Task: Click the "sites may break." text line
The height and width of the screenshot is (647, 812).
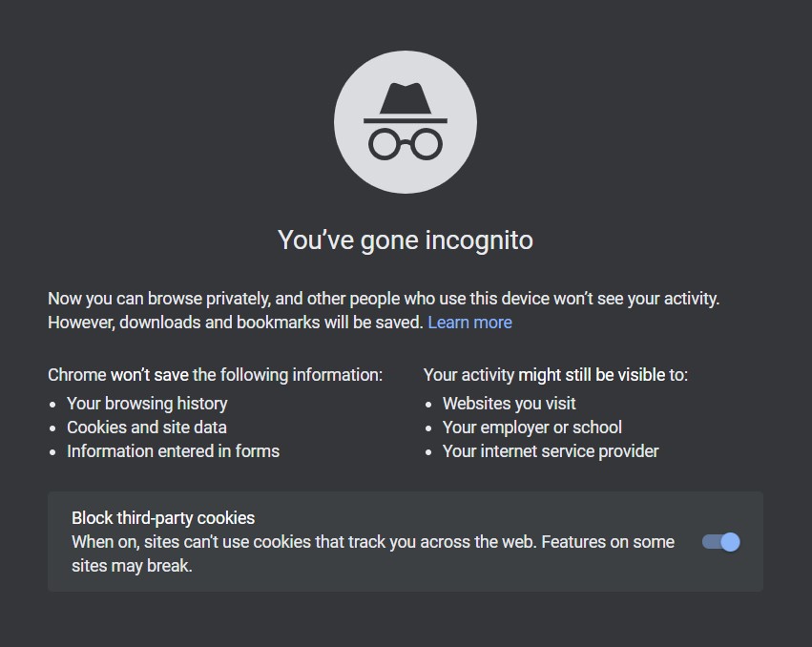Action: click(x=132, y=566)
